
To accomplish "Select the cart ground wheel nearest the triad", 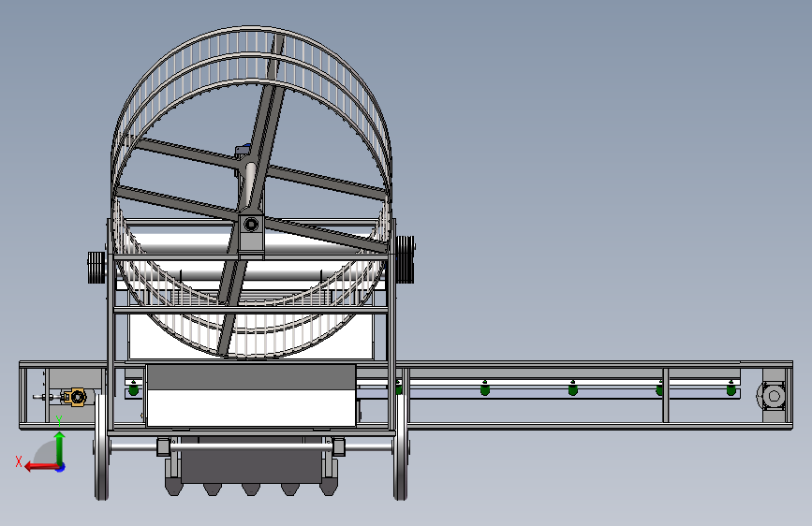I will pos(101,446).
